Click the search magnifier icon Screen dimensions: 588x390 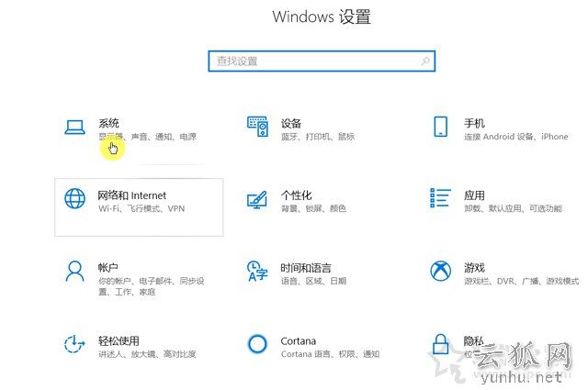[425, 61]
